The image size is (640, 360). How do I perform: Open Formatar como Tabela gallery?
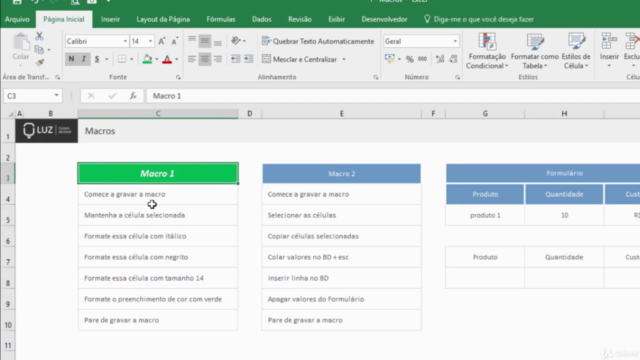tap(535, 51)
